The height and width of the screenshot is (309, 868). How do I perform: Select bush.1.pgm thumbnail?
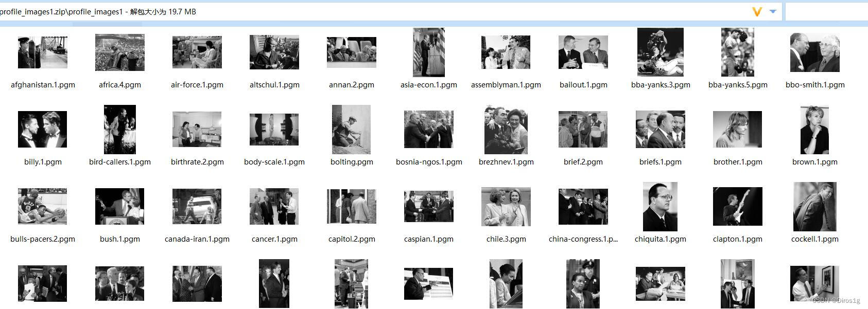[x=120, y=207]
